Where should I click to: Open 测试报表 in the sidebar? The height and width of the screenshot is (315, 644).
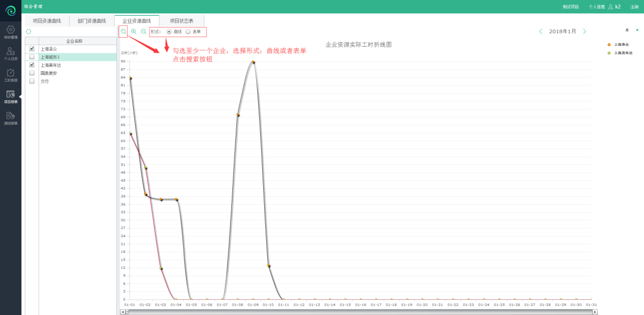[x=11, y=118]
